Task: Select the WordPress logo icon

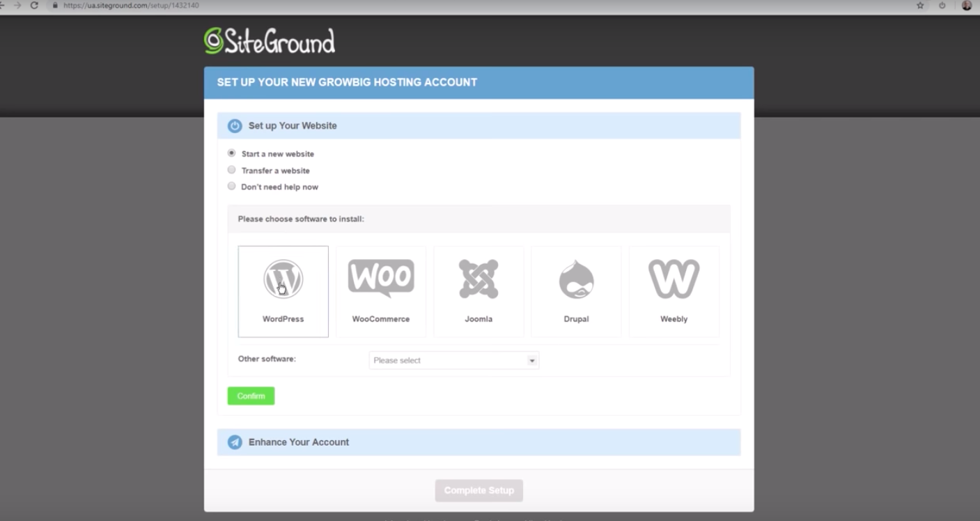Action: pyautogui.click(x=283, y=279)
